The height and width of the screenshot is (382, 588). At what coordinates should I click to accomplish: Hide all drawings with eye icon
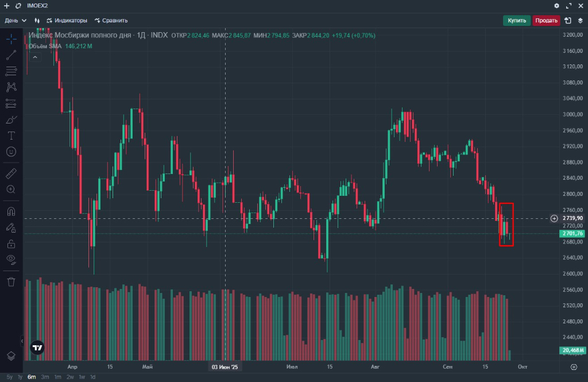point(11,259)
